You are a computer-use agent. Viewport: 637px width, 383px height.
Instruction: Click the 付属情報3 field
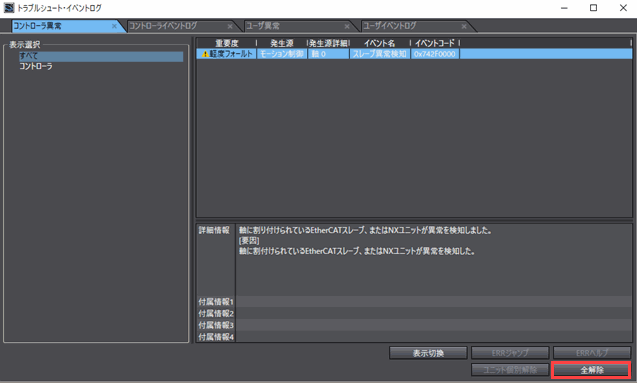[x=433, y=325]
